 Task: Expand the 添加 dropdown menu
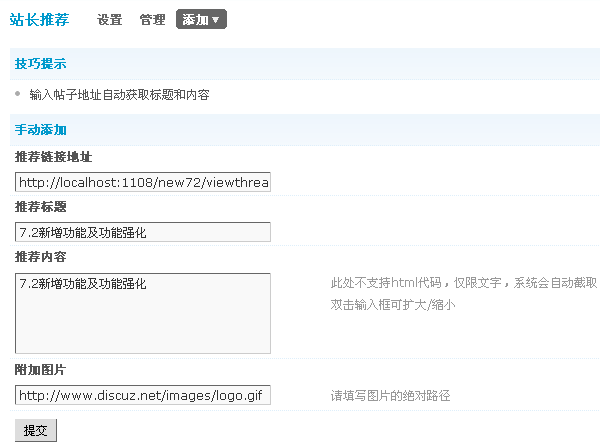coord(201,20)
